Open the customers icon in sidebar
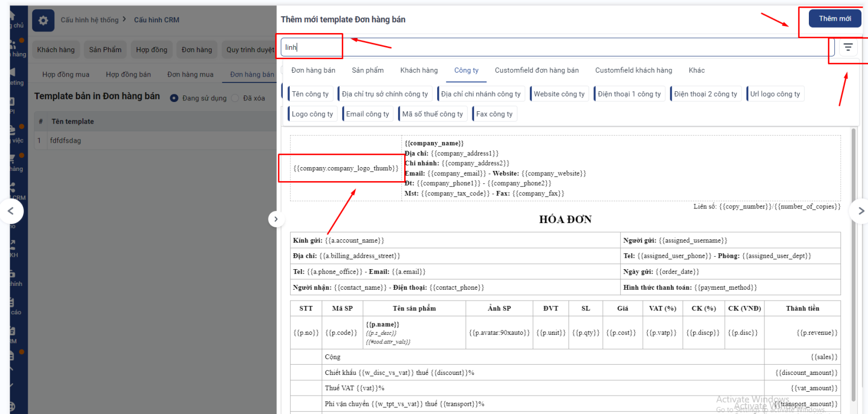 [x=13, y=44]
